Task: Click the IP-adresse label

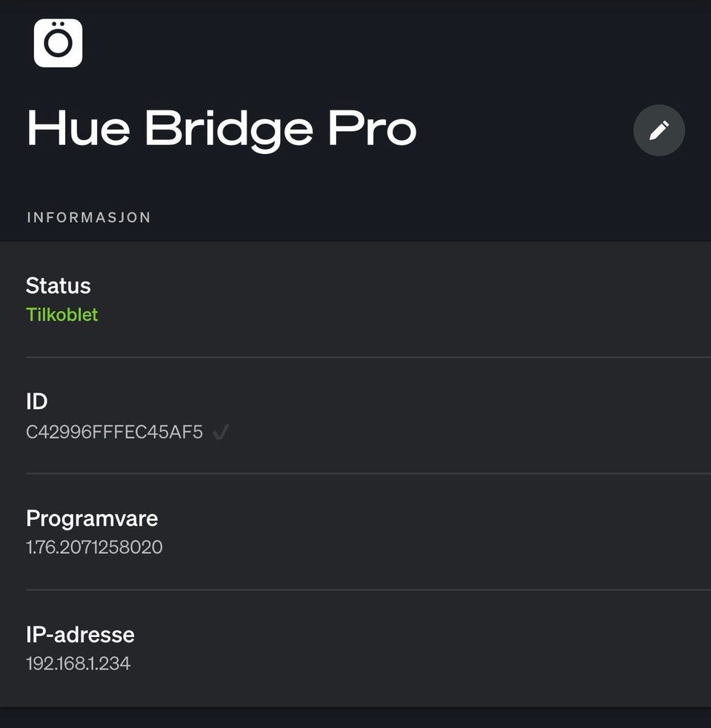Action: [80, 635]
